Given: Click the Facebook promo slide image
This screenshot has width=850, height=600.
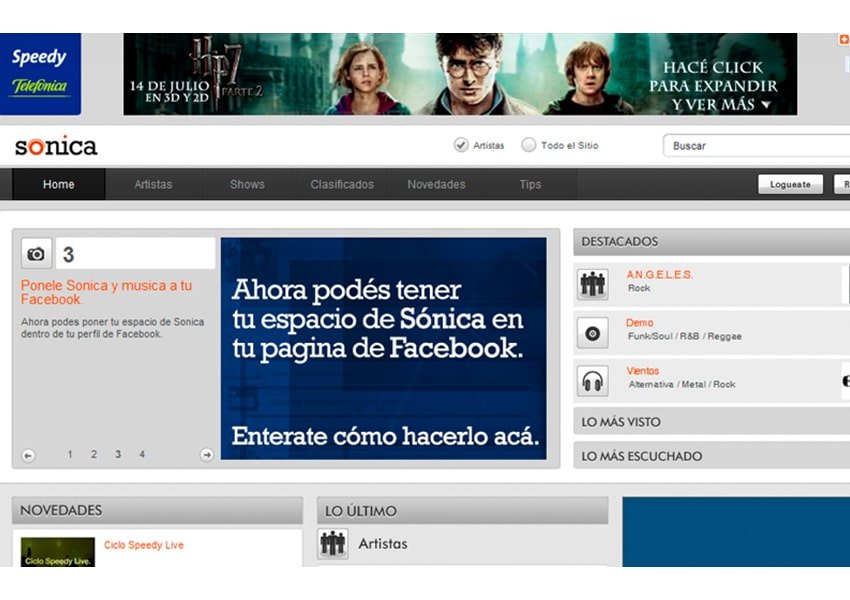Looking at the screenshot, I should 383,349.
